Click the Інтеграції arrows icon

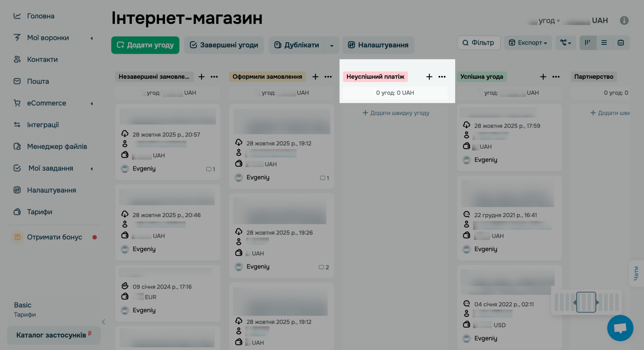[17, 125]
